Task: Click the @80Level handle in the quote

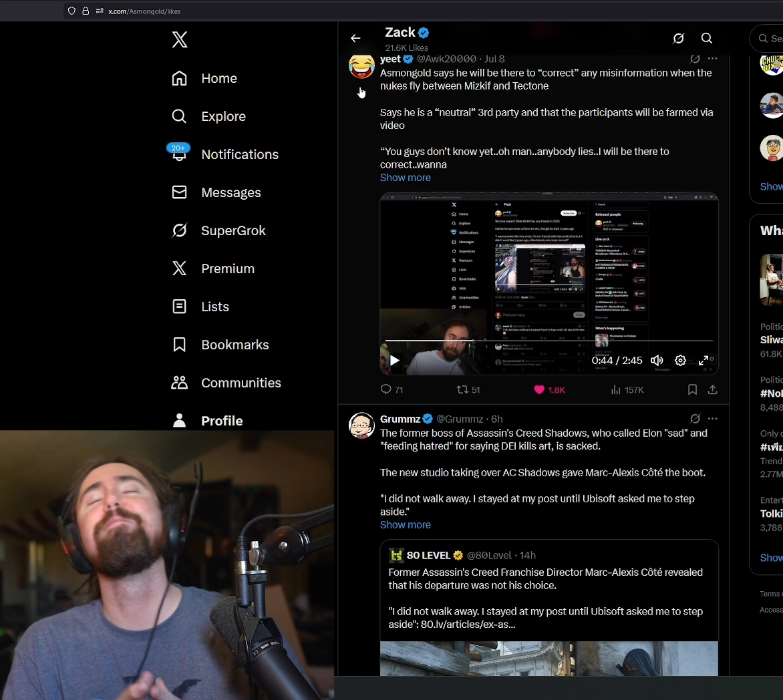Action: [x=489, y=555]
